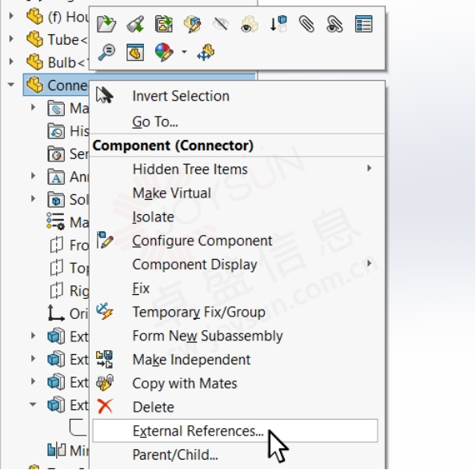Screen dimensions: 476x470
Task: Collapse the Connector component tree node
Action: (11, 85)
